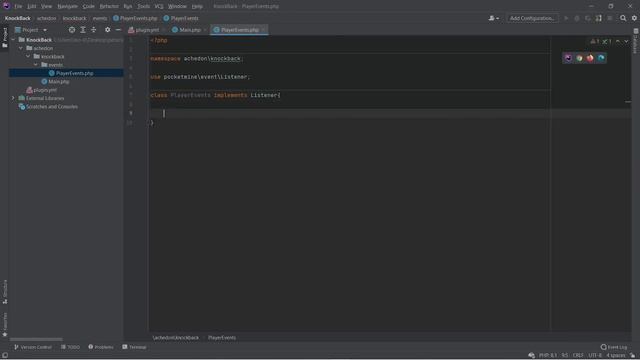The width and height of the screenshot is (640, 360).
Task: Open in built-in PhpStorm preview browser icon
Action: 568,58
